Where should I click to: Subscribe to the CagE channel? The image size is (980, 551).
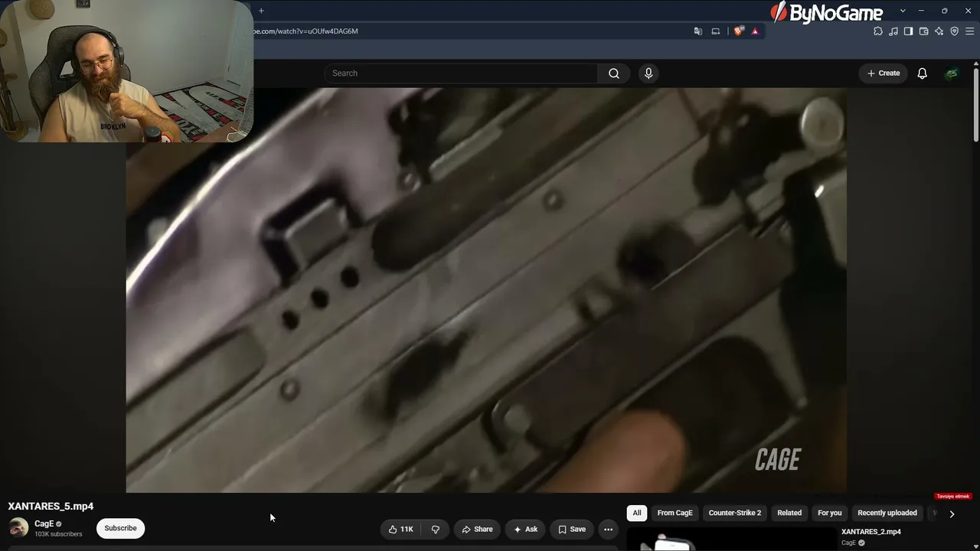[120, 528]
